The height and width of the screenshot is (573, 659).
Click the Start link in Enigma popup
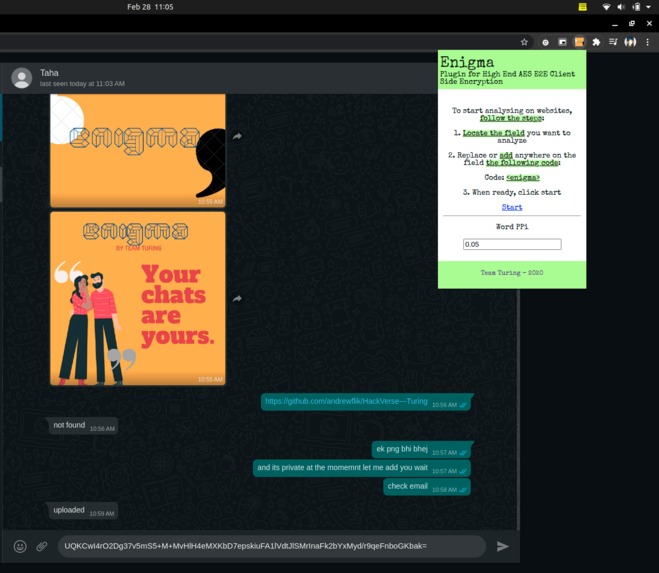[512, 207]
